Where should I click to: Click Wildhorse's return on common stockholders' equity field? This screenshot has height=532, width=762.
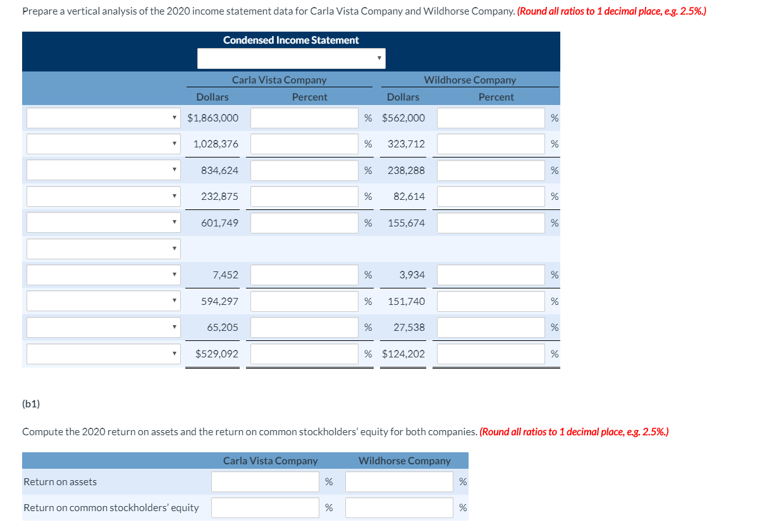[x=398, y=507]
